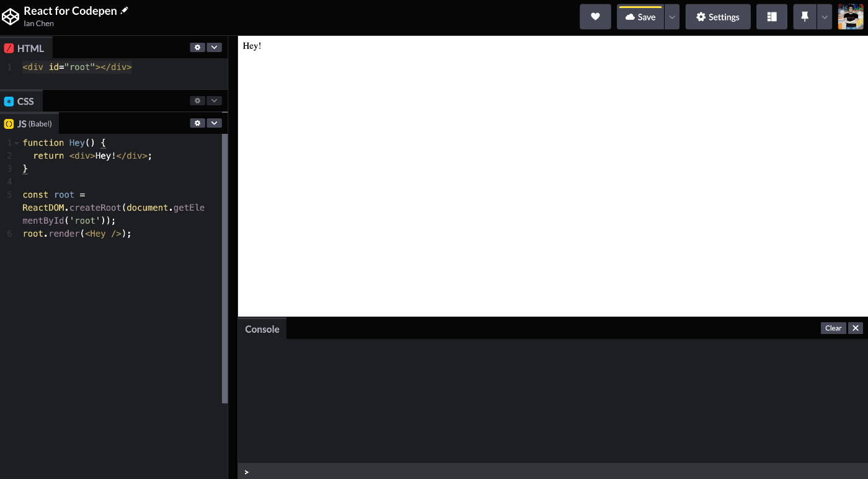Expand JS editor dropdown chevron
The width and height of the screenshot is (868, 479).
tap(214, 123)
